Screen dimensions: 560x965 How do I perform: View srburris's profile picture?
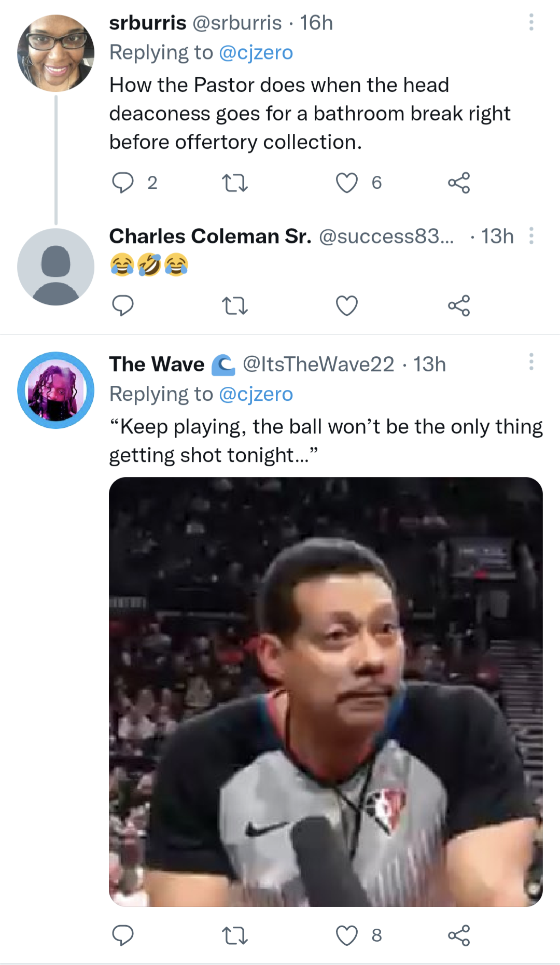pos(55,53)
